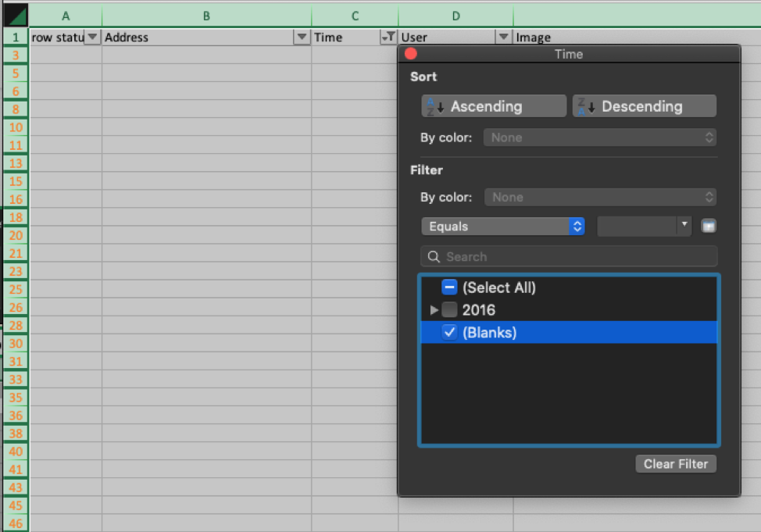This screenshot has height=532, width=761.
Task: Open the Filter By color dropdown
Action: [600, 197]
